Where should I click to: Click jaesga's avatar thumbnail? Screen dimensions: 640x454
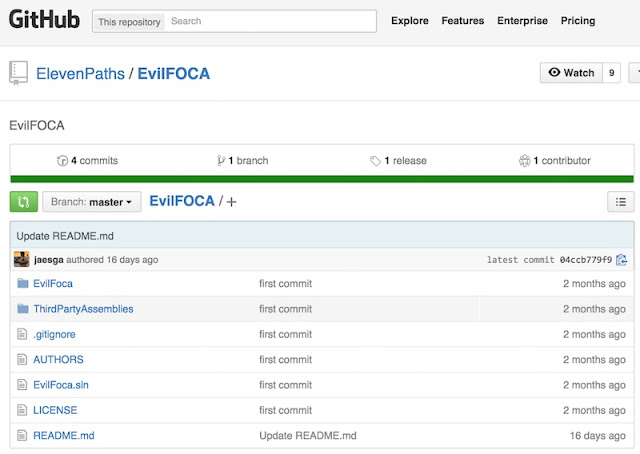tap(21, 260)
